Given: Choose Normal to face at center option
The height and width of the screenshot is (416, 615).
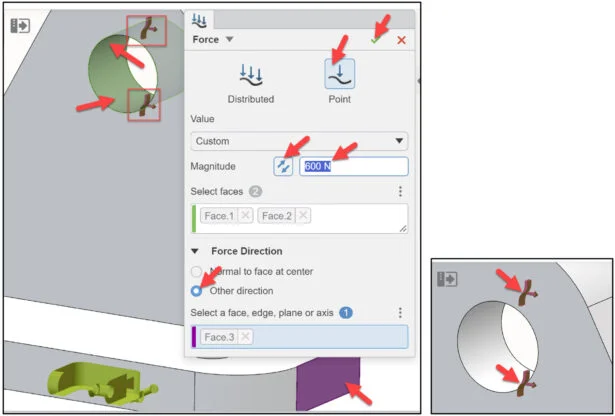Looking at the screenshot, I should pos(196,271).
